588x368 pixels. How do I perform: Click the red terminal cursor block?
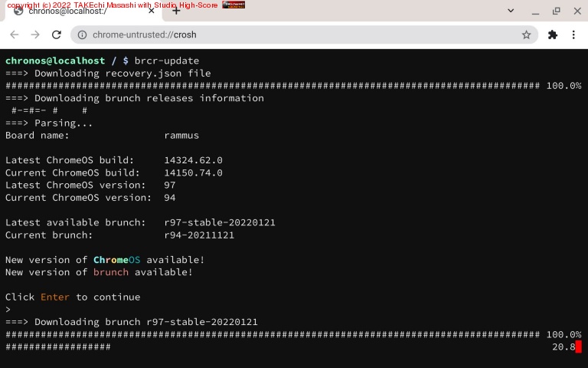(x=578, y=347)
